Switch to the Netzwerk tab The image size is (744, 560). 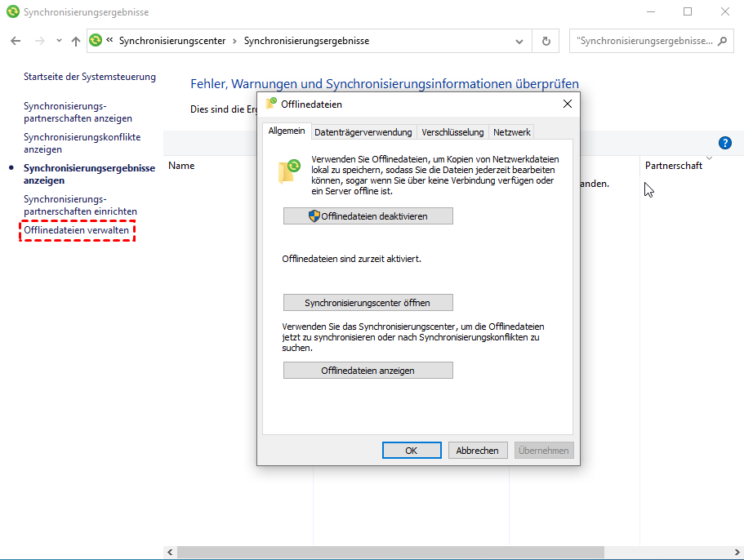[511, 132]
